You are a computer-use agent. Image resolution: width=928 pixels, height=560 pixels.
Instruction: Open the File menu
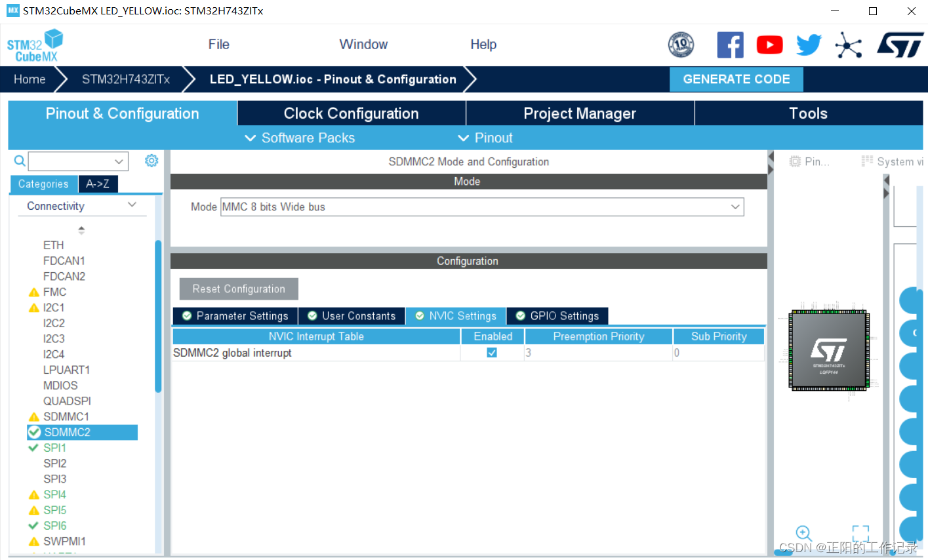click(218, 45)
